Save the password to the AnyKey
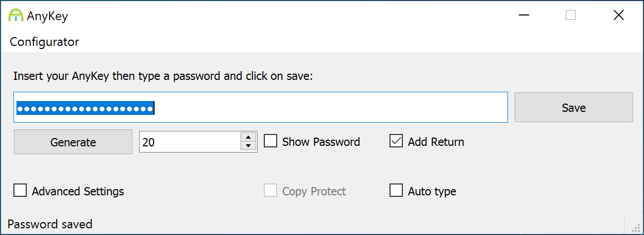This screenshot has width=644, height=235. click(574, 107)
